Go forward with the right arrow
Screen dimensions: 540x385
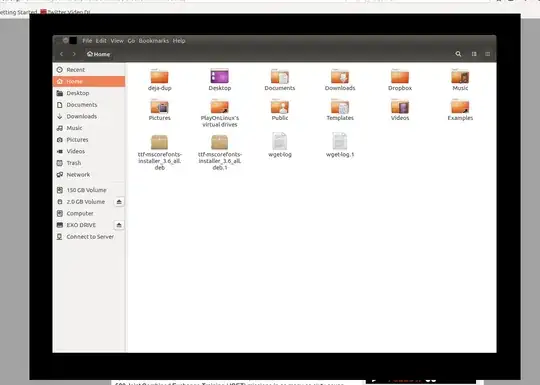click(x=74, y=54)
